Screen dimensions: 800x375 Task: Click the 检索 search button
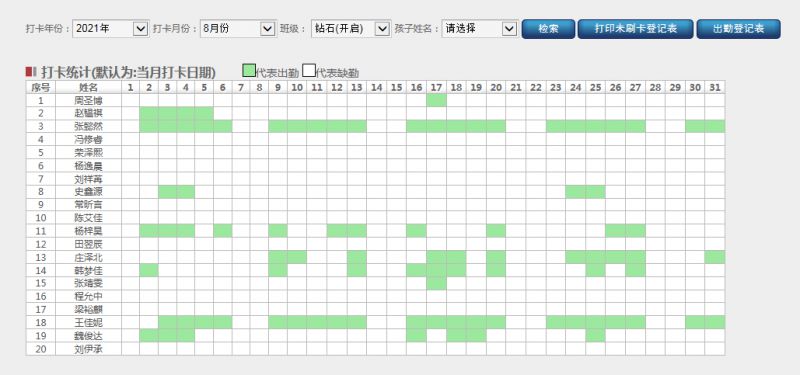pos(548,29)
